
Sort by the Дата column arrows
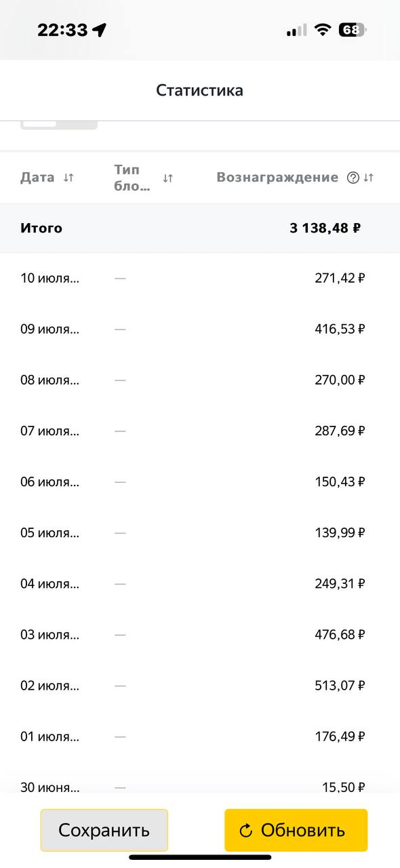tap(68, 178)
